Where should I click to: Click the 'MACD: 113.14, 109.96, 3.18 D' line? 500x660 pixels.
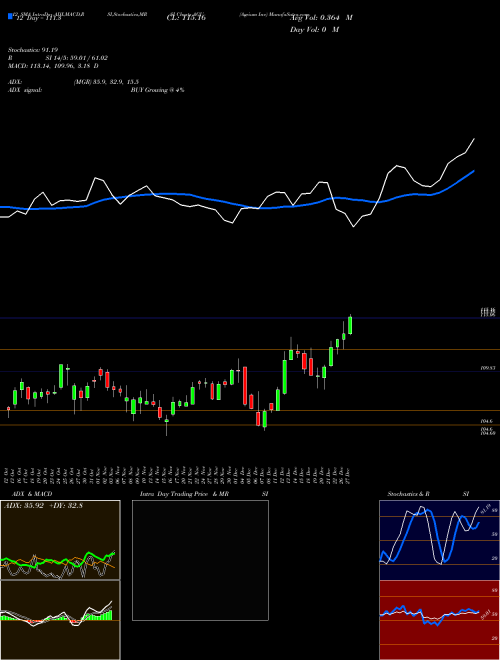53,66
